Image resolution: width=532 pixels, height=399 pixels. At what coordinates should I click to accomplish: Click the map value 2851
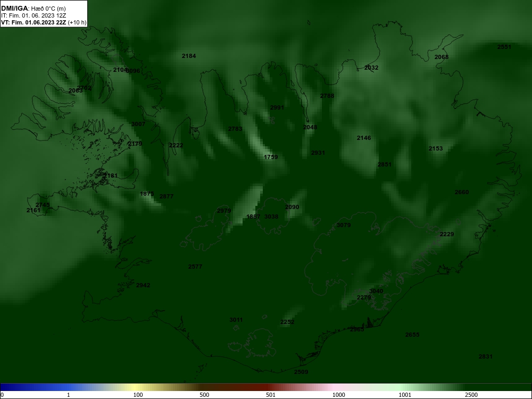point(385,164)
